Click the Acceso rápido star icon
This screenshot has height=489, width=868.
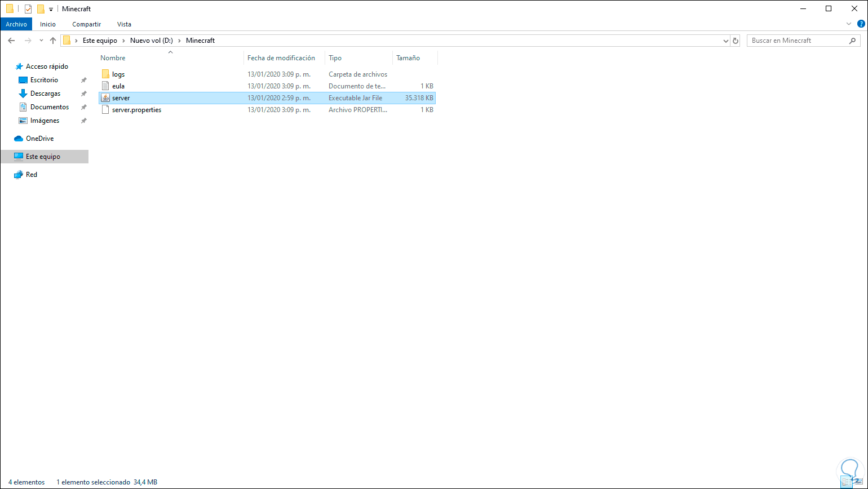(x=19, y=66)
